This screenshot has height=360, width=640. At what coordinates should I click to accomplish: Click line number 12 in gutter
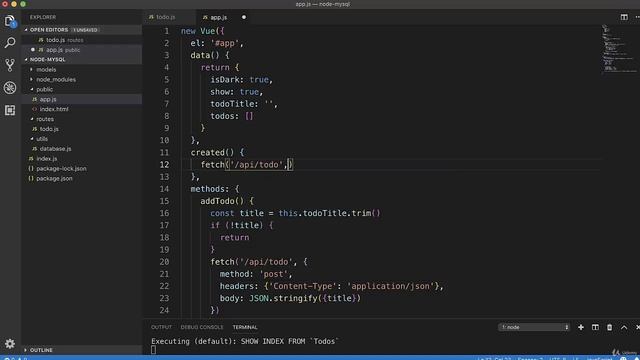point(164,164)
